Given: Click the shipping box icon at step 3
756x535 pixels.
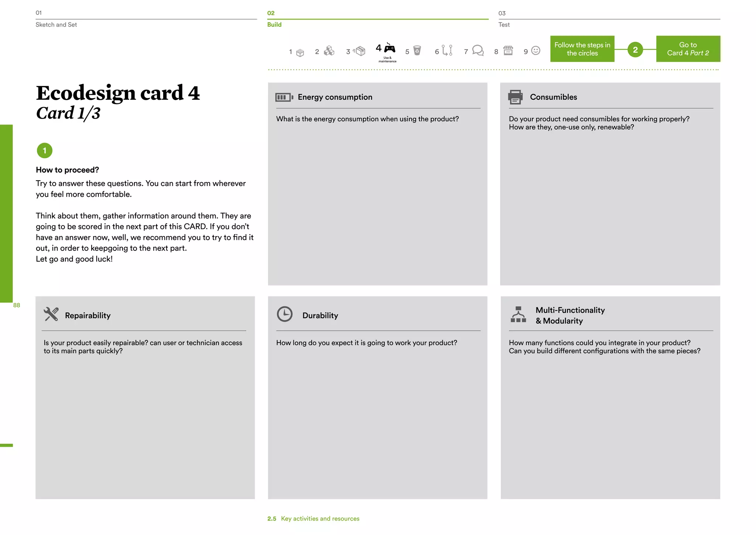Looking at the screenshot, I should [x=359, y=51].
